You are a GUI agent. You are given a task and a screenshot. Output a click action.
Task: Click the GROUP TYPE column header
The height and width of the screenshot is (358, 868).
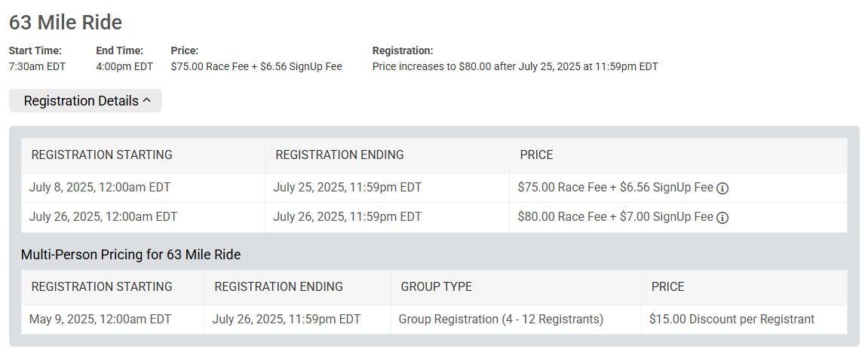[x=436, y=286]
